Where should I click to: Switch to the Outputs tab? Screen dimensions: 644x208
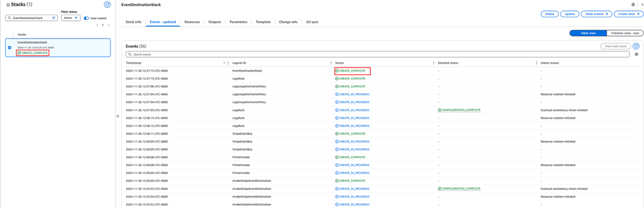(x=215, y=22)
